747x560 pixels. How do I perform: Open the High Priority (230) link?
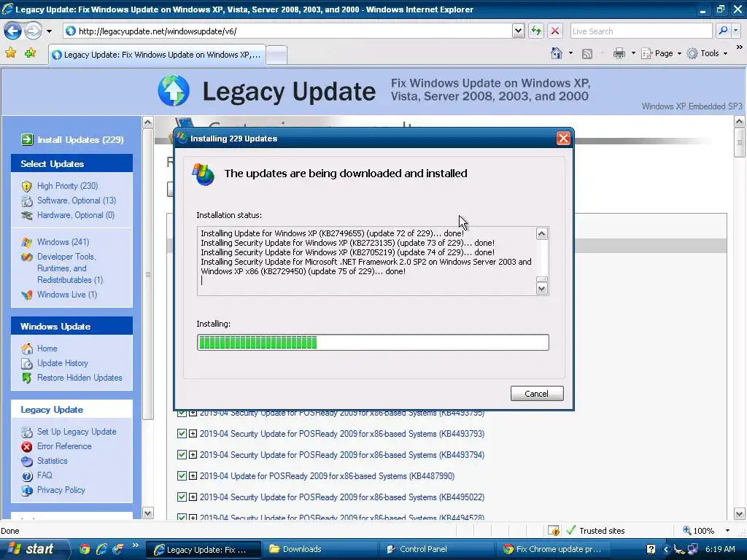point(68,186)
